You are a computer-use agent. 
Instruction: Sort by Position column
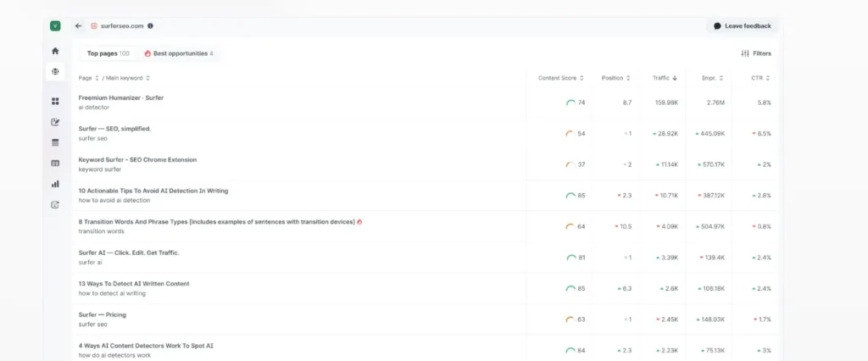(x=615, y=78)
